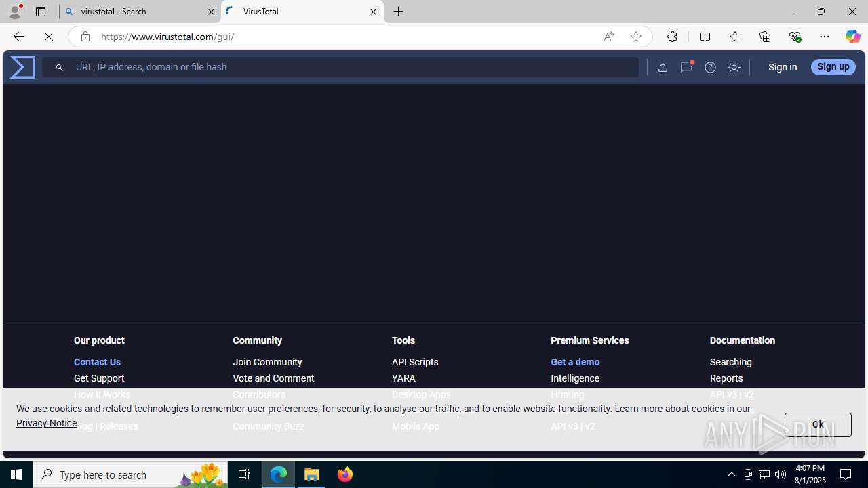View site information lock icon
868x488 pixels.
point(85,37)
